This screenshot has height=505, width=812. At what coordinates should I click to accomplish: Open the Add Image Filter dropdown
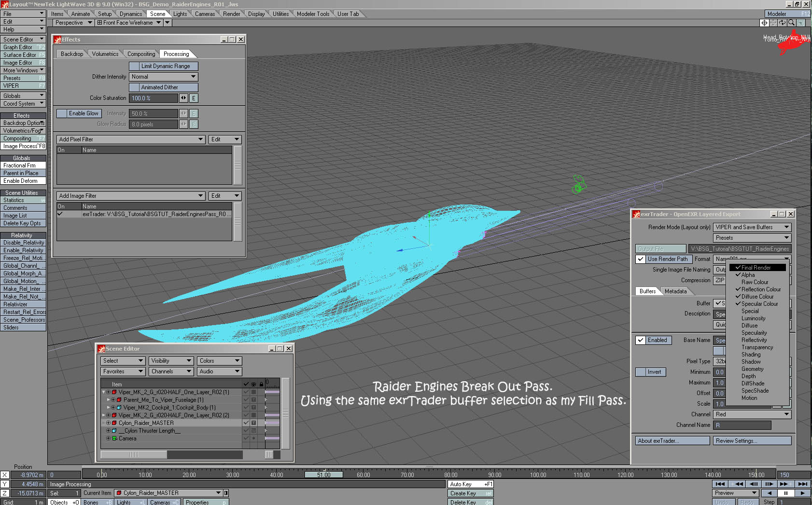point(131,196)
